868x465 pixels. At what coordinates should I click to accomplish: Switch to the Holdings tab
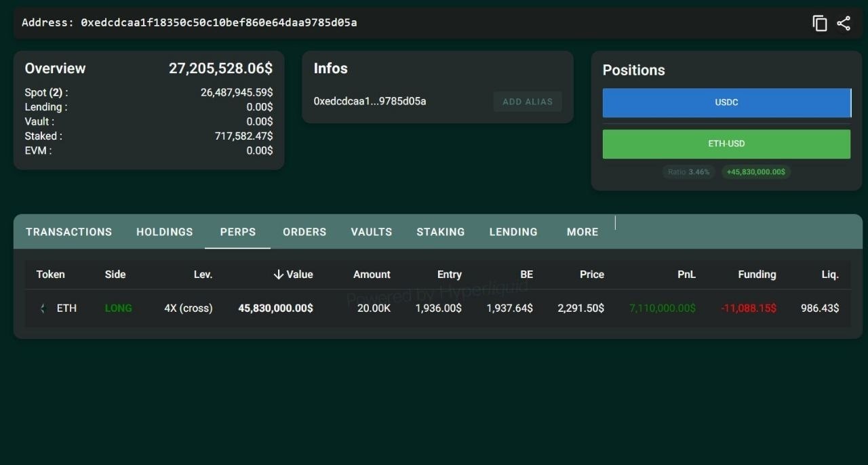[165, 232]
